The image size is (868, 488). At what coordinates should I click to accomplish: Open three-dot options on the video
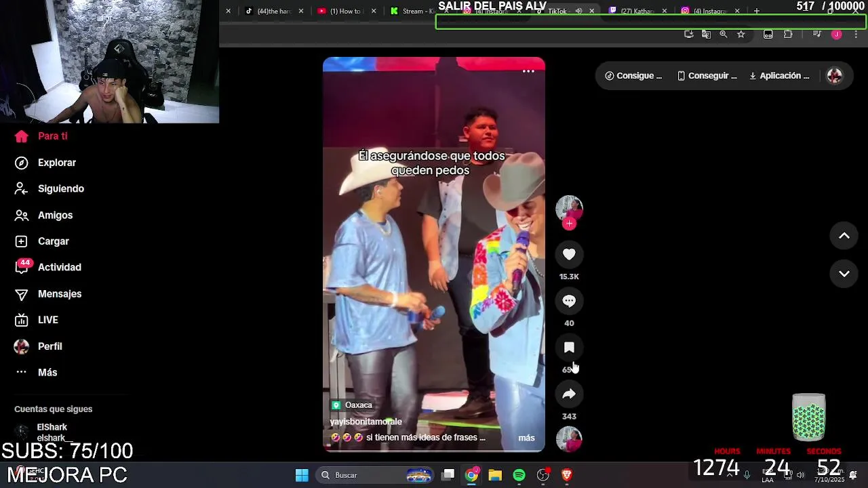pos(528,71)
